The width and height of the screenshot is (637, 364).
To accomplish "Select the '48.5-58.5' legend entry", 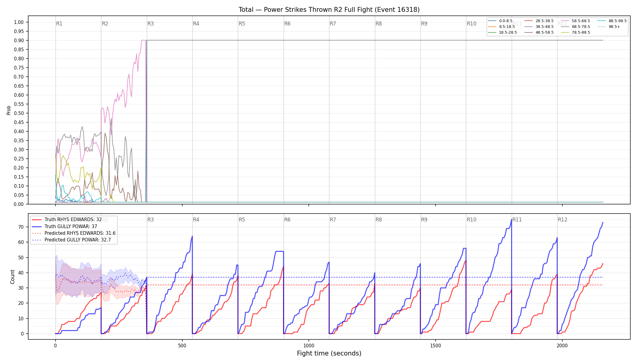I will 539,32.
